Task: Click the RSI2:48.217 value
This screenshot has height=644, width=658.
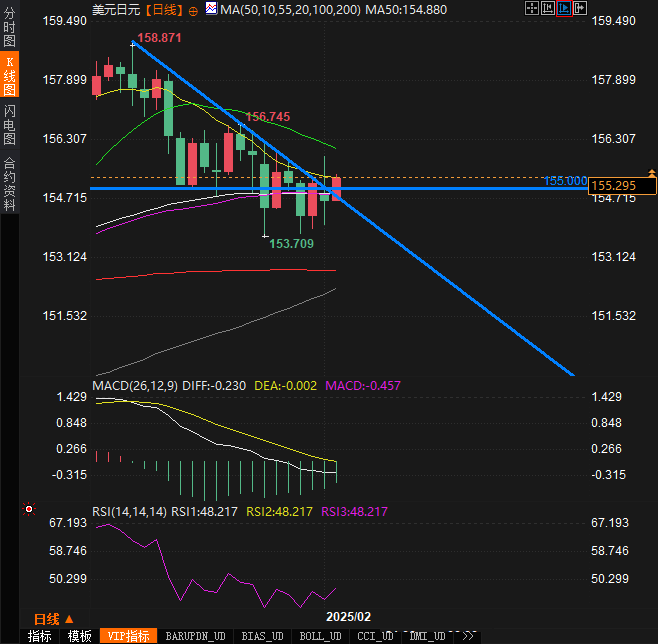Action: [279, 511]
